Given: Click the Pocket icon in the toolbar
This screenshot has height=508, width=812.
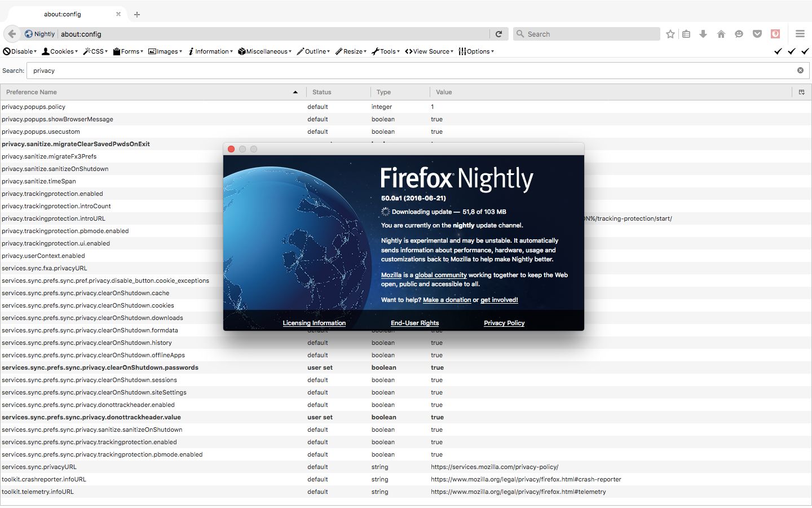Looking at the screenshot, I should [757, 34].
